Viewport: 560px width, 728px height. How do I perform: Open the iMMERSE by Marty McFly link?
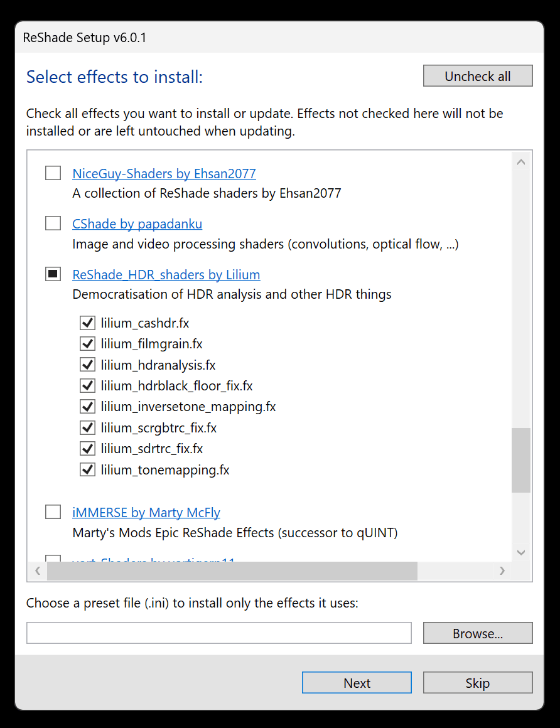[146, 513]
